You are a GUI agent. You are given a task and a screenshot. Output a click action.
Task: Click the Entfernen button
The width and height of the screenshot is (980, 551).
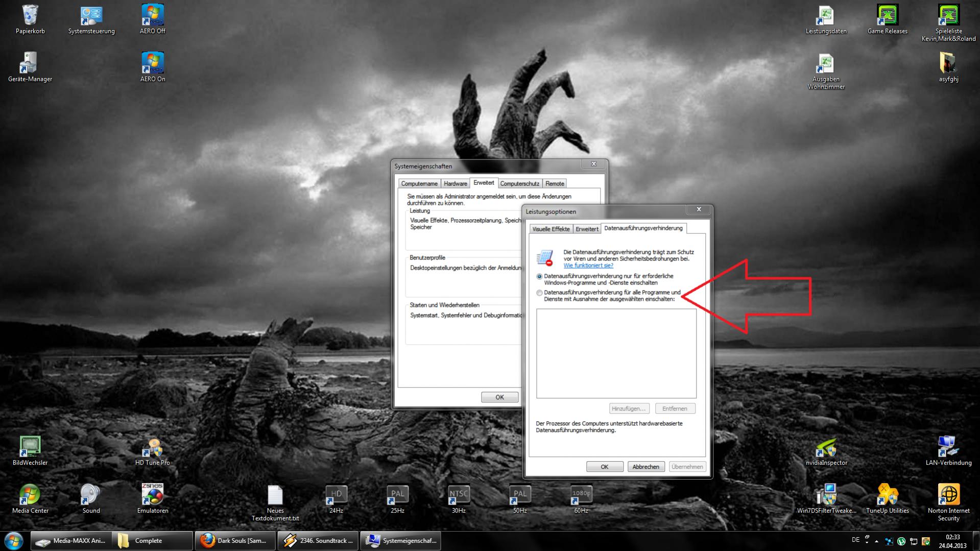pos(675,409)
